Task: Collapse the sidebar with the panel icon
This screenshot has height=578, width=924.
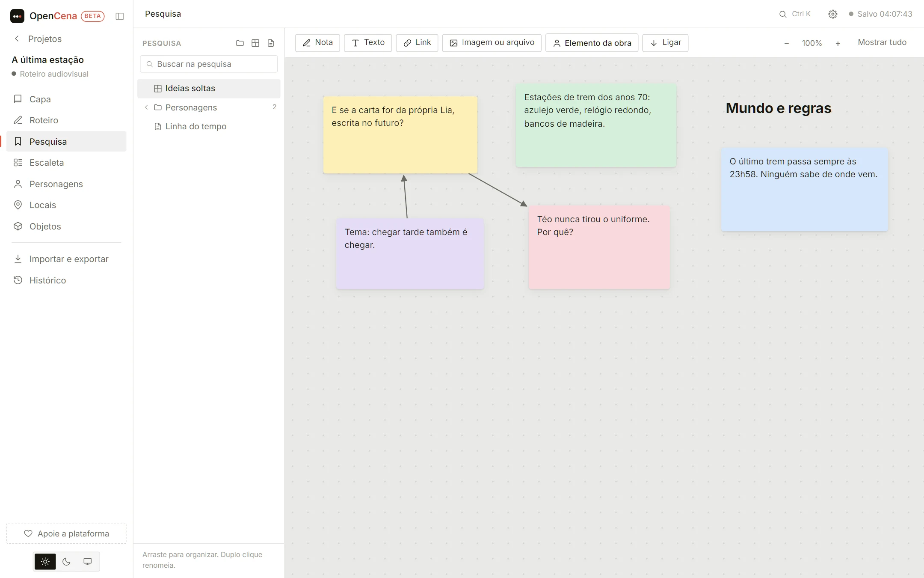Action: point(120,16)
